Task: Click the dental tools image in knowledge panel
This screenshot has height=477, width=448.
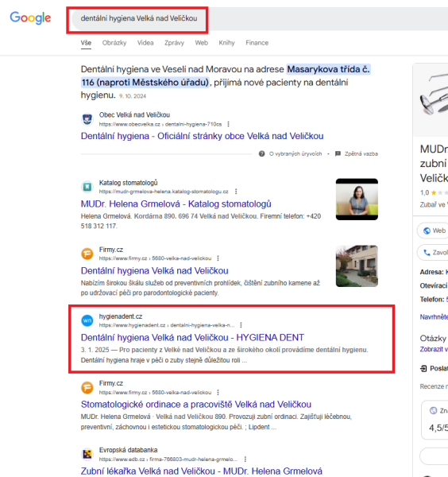Action: (x=431, y=100)
